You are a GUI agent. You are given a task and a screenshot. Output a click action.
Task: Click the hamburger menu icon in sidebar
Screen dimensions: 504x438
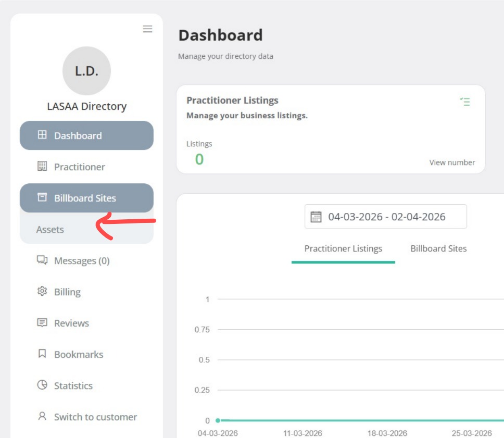(x=148, y=29)
